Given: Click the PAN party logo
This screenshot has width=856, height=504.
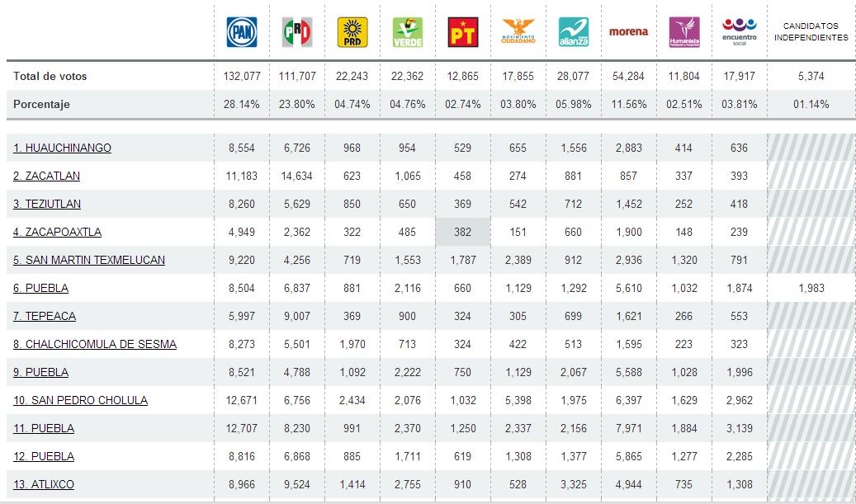Looking at the screenshot, I should tap(242, 32).
